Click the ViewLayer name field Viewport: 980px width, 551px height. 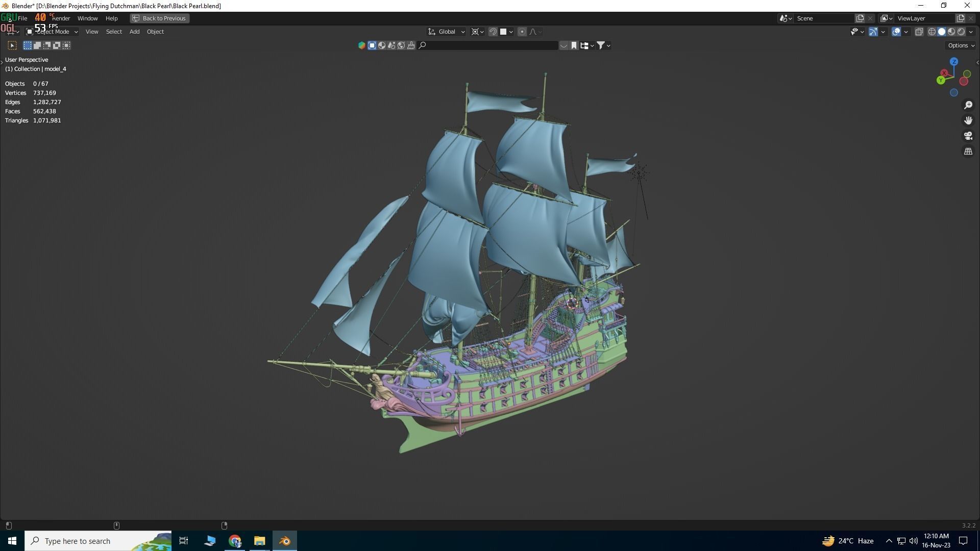pyautogui.click(x=925, y=18)
